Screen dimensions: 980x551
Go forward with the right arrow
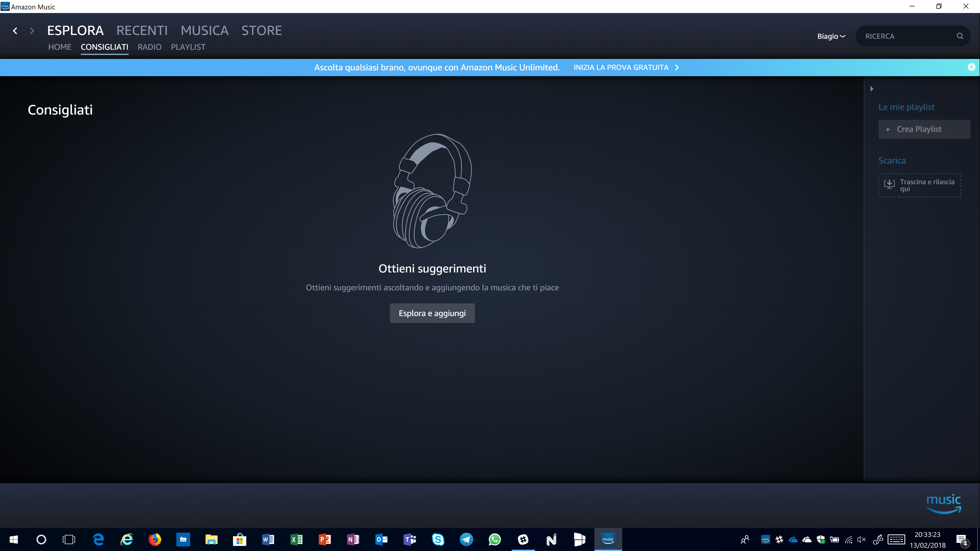point(32,31)
